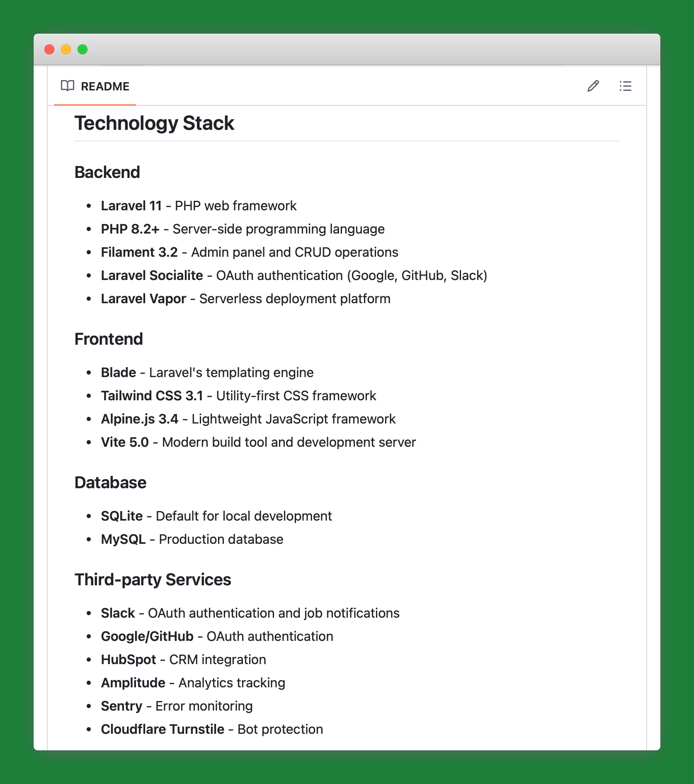Click the Vite 5.0 bold text
Image resolution: width=694 pixels, height=784 pixels.
pos(125,442)
